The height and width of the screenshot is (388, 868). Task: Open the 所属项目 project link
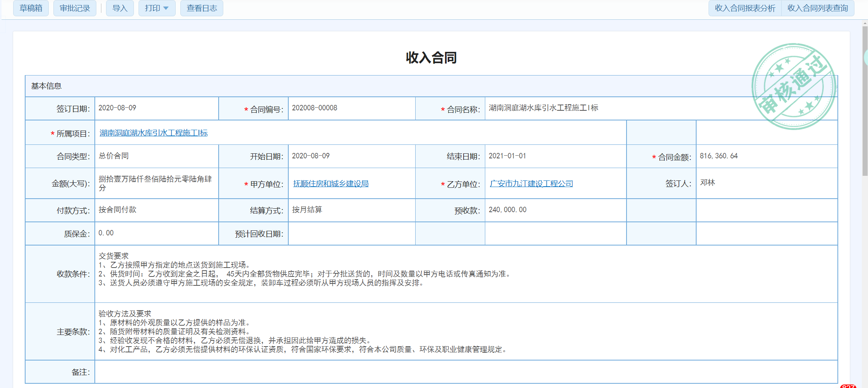coord(154,133)
